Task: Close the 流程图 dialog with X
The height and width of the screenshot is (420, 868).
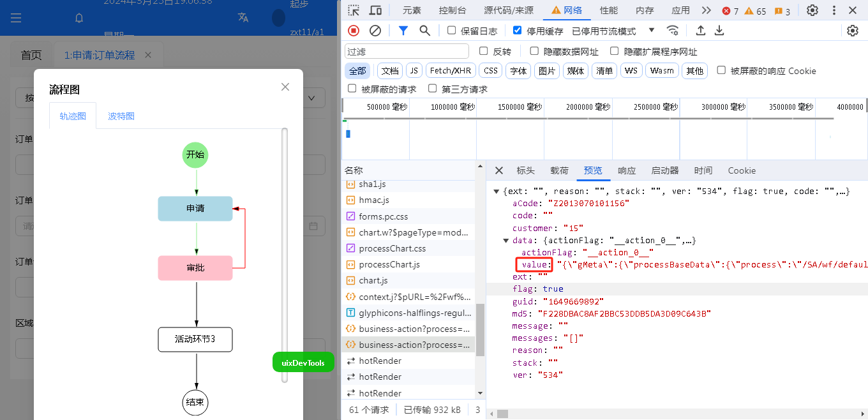Action: point(285,87)
